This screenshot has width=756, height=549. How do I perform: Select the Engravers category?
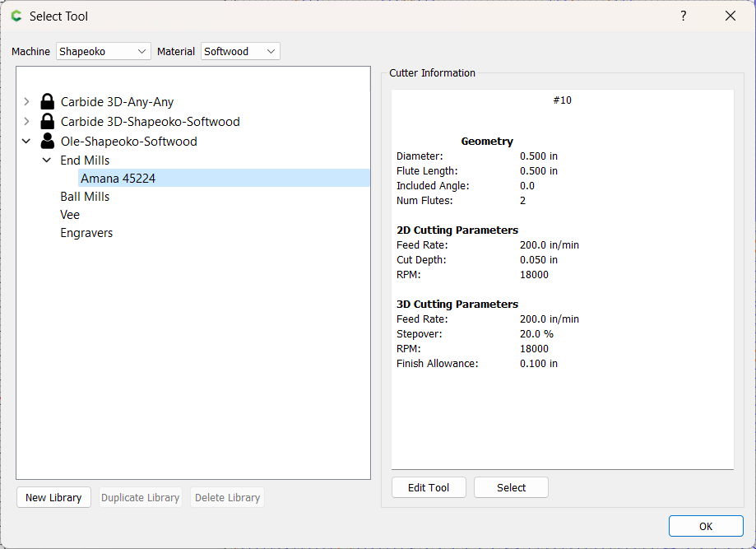(86, 233)
